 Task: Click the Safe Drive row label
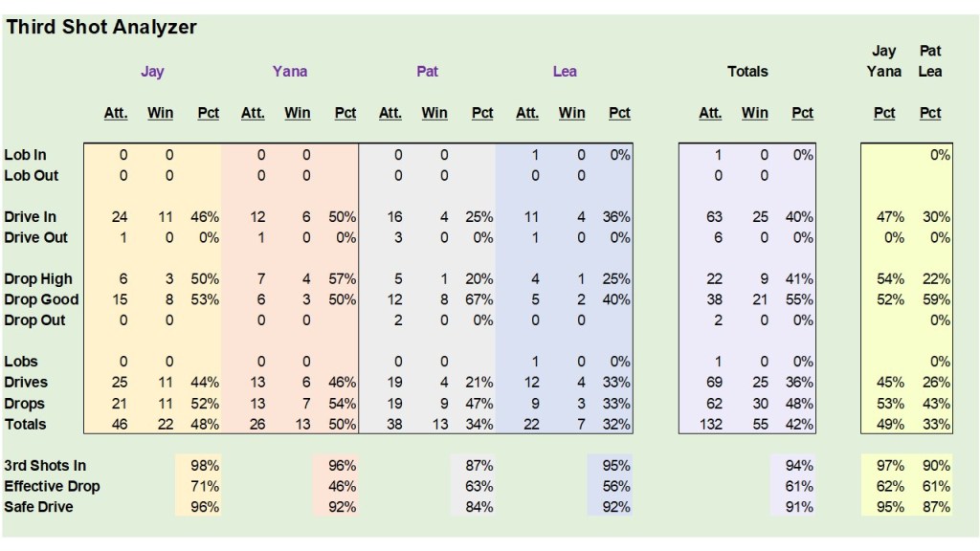[x=38, y=507]
